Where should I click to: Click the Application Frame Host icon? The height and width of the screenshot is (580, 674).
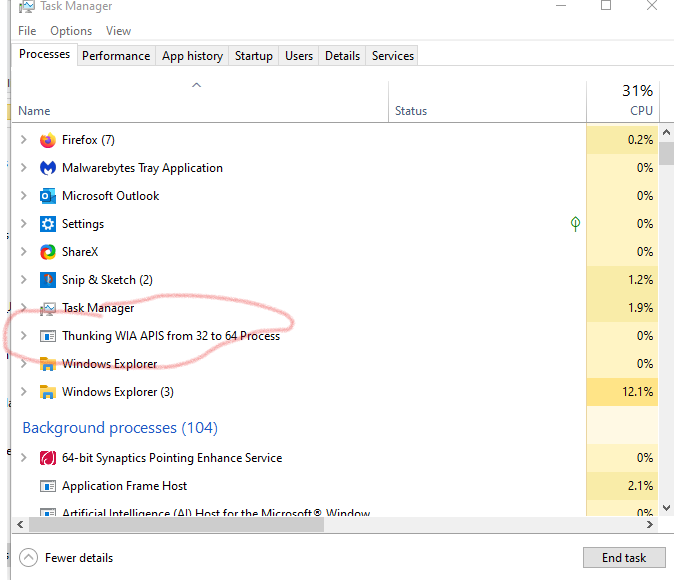pos(48,486)
